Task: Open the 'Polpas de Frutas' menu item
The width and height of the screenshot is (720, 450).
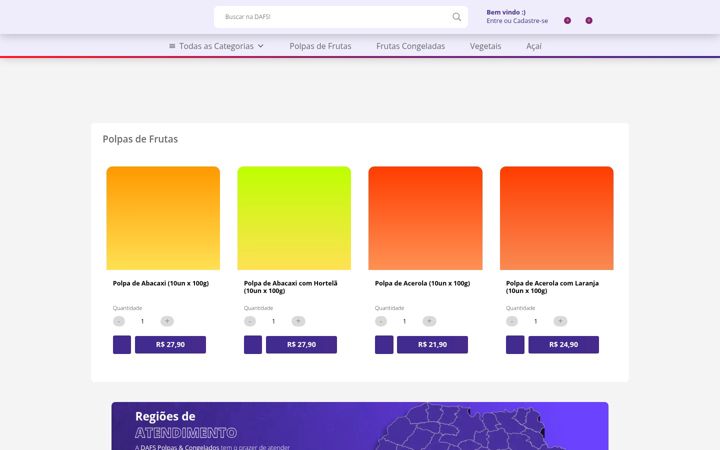Action: pyautogui.click(x=320, y=46)
